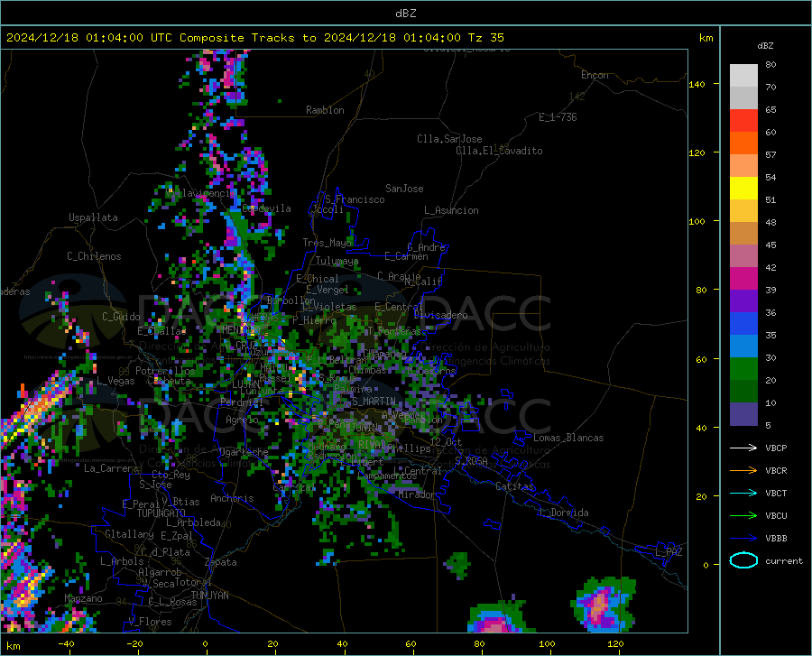Click the V_Flores map label
Screen dimensions: 812x656
click(150, 622)
